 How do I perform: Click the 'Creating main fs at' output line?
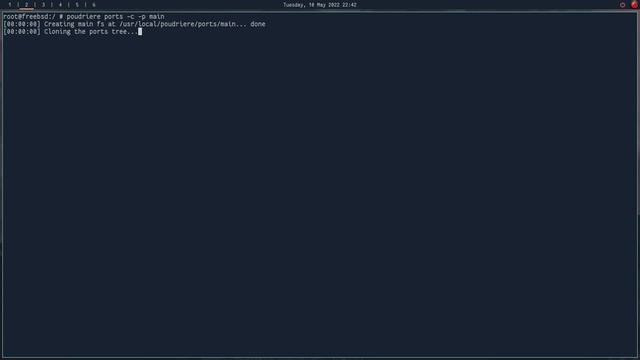click(x=134, y=24)
